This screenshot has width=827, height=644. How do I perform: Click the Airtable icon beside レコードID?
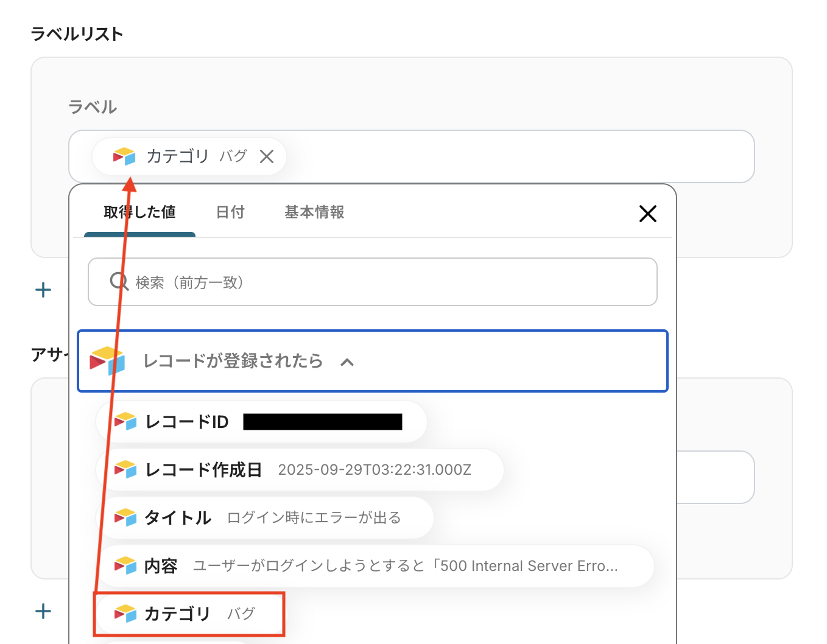click(x=125, y=421)
